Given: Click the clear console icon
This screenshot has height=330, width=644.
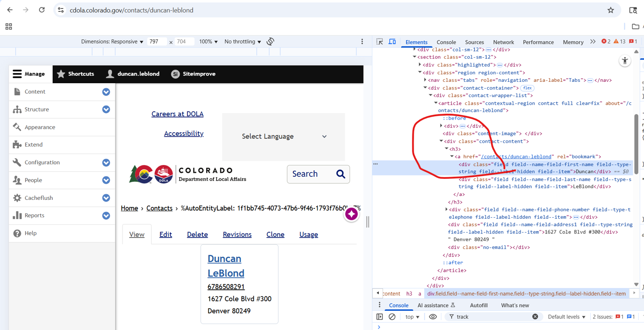Looking at the screenshot, I should (392, 317).
